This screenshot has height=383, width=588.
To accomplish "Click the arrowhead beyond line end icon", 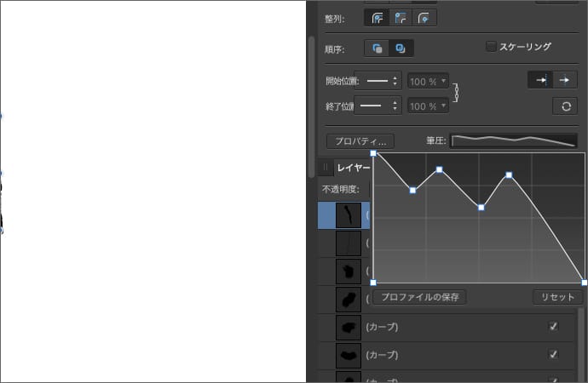I will (564, 79).
